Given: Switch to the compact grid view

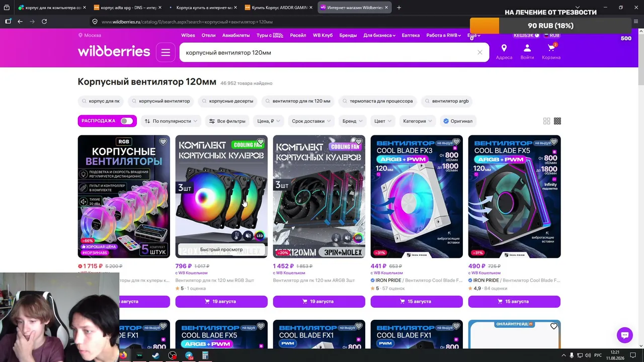Looking at the screenshot, I should 557,121.
